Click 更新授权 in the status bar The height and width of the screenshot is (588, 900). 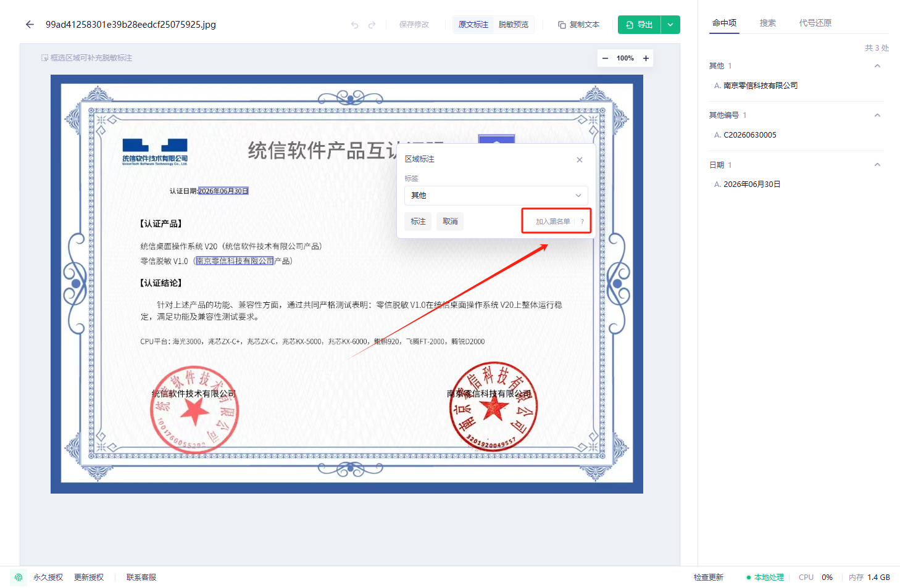point(89,578)
